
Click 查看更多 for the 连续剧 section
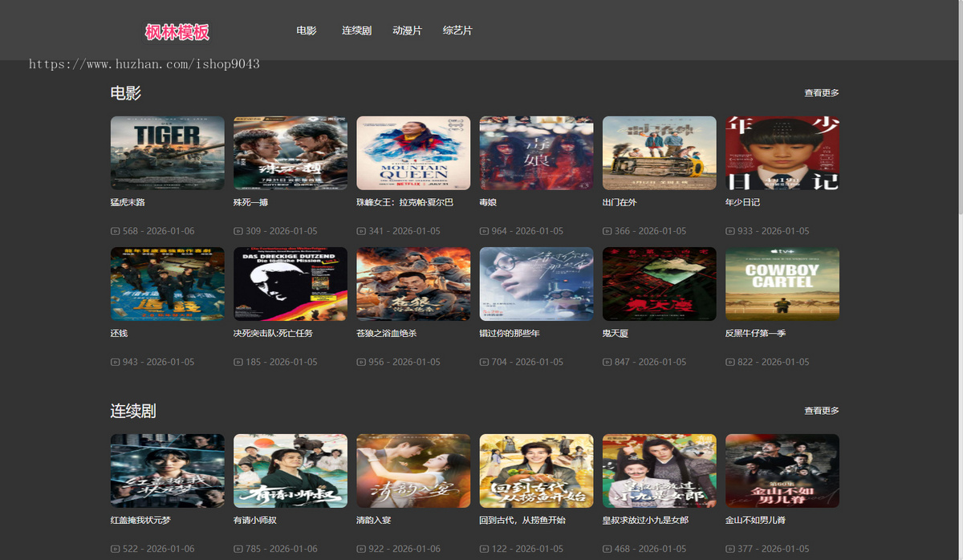(822, 411)
